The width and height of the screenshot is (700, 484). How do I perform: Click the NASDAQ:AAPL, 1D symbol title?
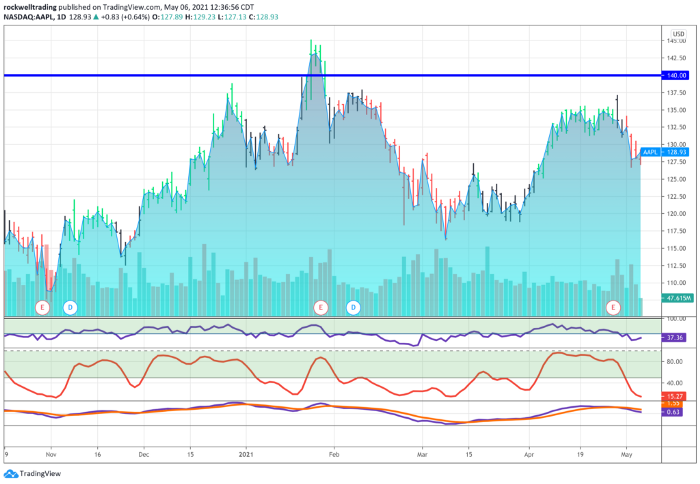[x=34, y=17]
